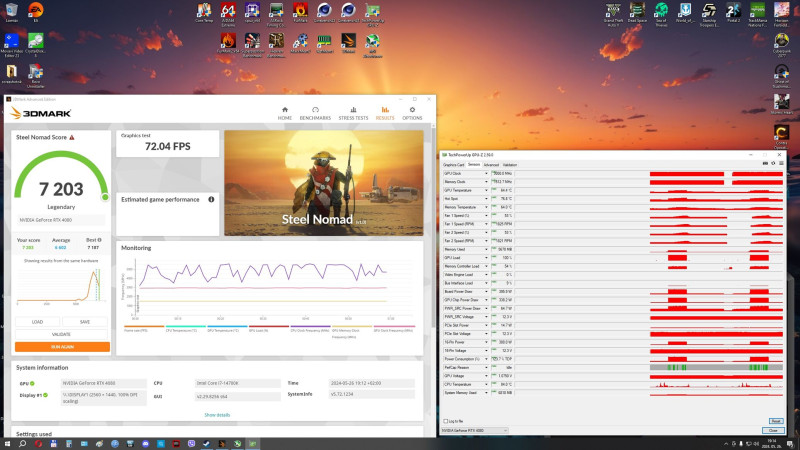Click the VALIDATE button
The width and height of the screenshot is (800, 450).
(x=61, y=334)
